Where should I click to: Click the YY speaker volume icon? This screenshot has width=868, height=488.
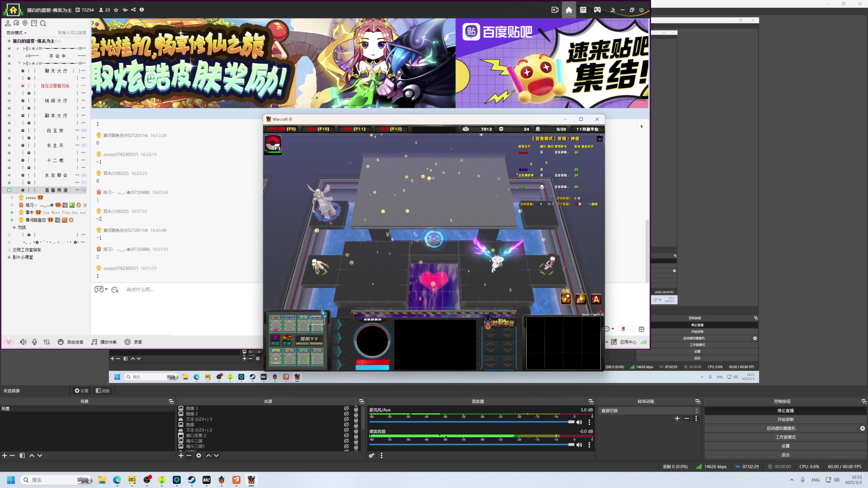[x=23, y=342]
